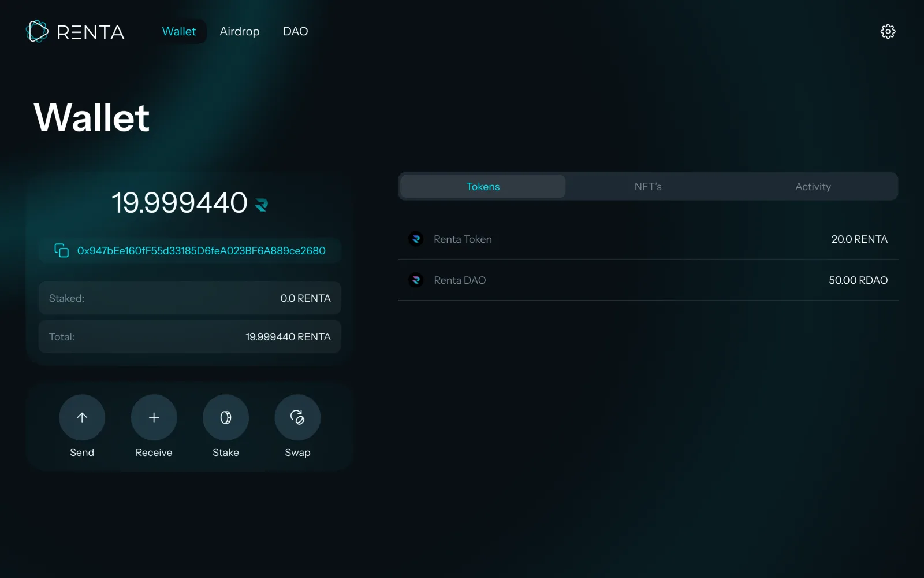Click the RENTA wordmark
924x578 pixels.
[91, 32]
